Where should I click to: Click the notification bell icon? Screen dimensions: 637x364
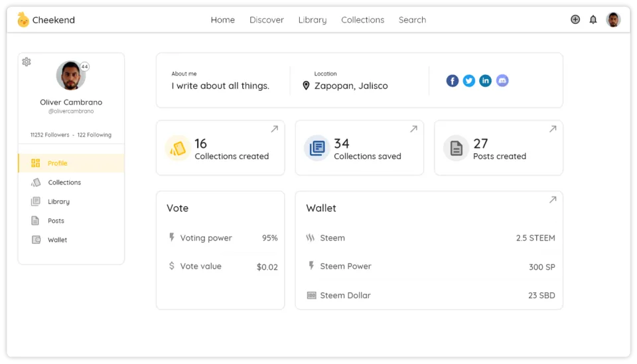pyautogui.click(x=593, y=19)
